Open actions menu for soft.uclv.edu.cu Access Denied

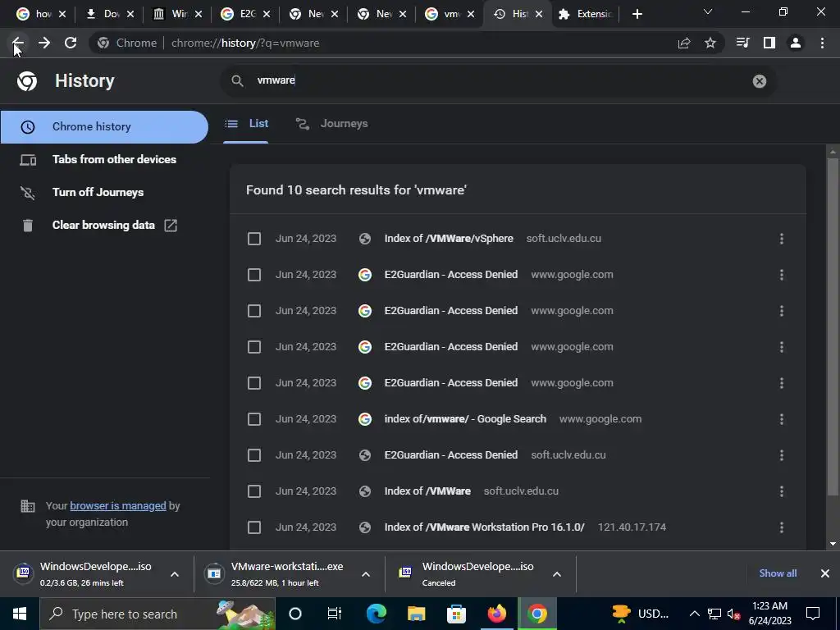tap(781, 454)
